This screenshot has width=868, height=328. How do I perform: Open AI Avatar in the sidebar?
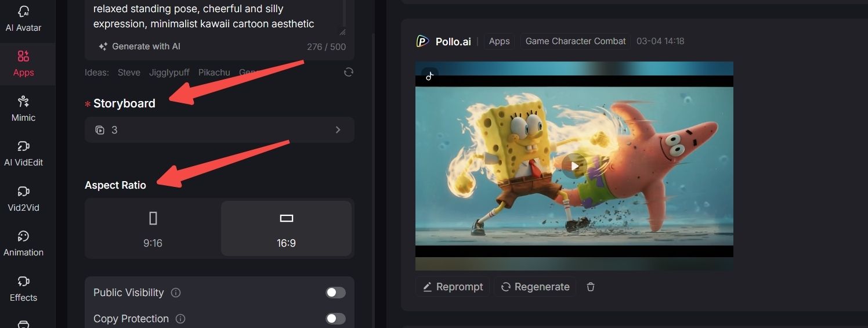[x=23, y=19]
